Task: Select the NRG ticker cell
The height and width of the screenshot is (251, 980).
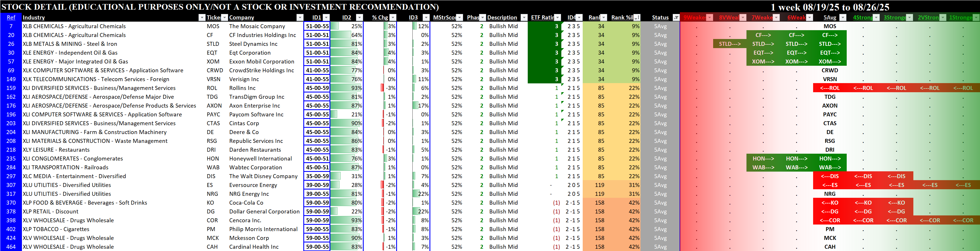Action: coord(212,194)
